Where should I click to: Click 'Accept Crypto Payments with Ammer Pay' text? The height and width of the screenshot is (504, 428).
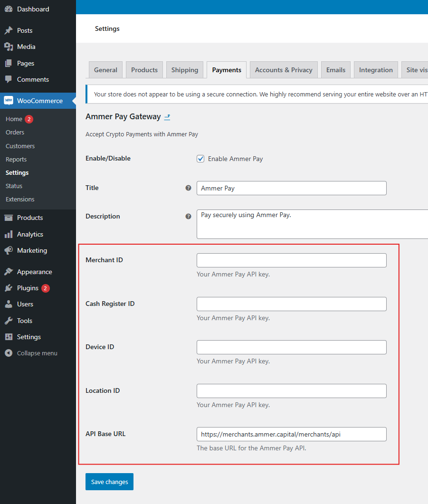tap(142, 134)
